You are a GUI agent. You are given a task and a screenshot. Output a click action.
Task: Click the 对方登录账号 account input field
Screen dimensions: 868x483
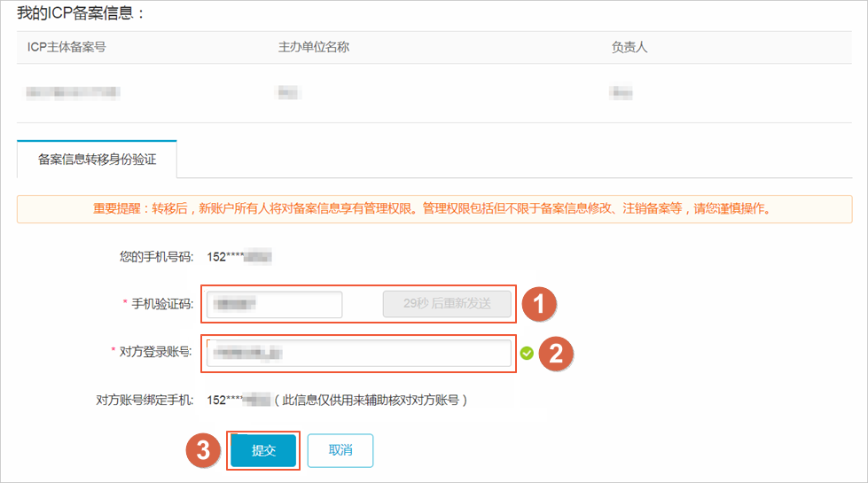(x=359, y=353)
